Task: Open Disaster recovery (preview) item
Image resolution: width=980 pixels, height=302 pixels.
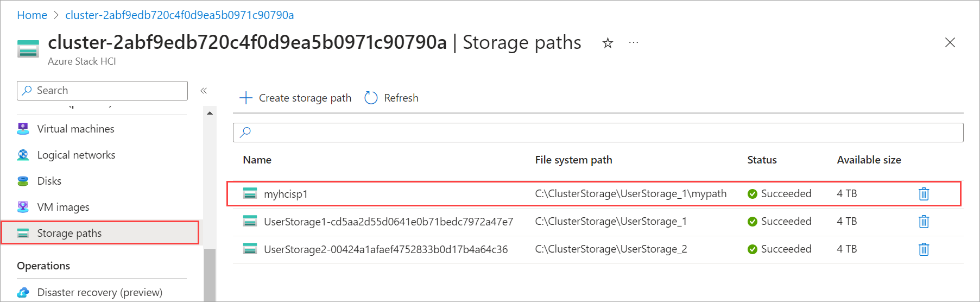Action: pos(99,292)
